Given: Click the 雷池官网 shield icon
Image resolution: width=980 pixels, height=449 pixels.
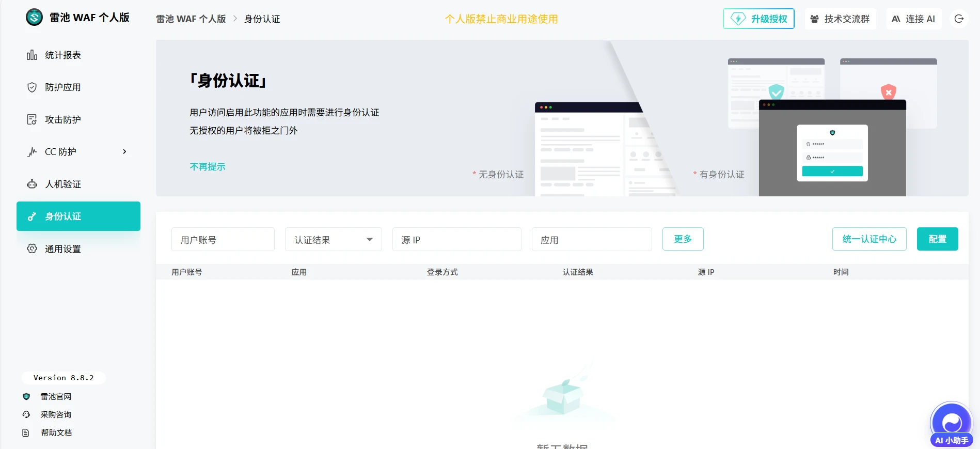Looking at the screenshot, I should point(26,396).
